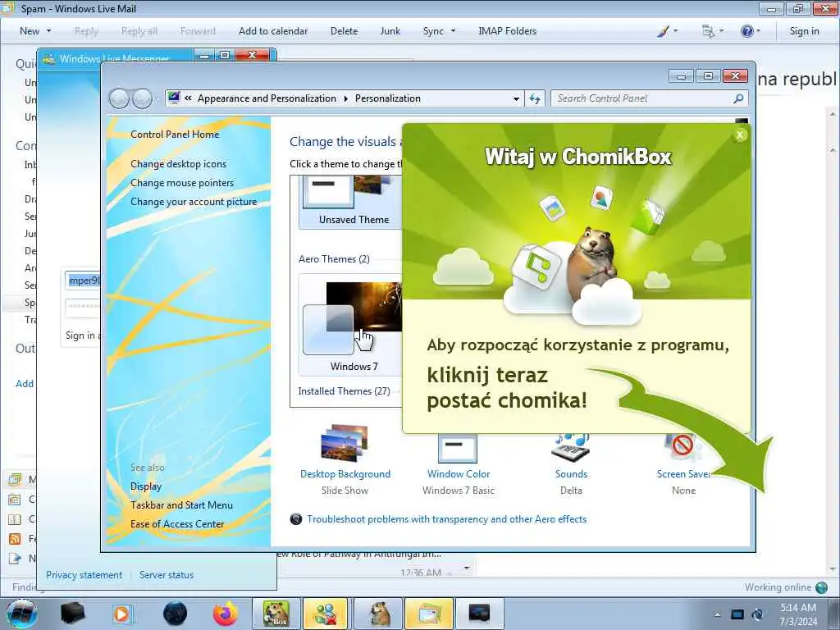
Task: Click the Search Control Panel field
Action: click(x=641, y=98)
